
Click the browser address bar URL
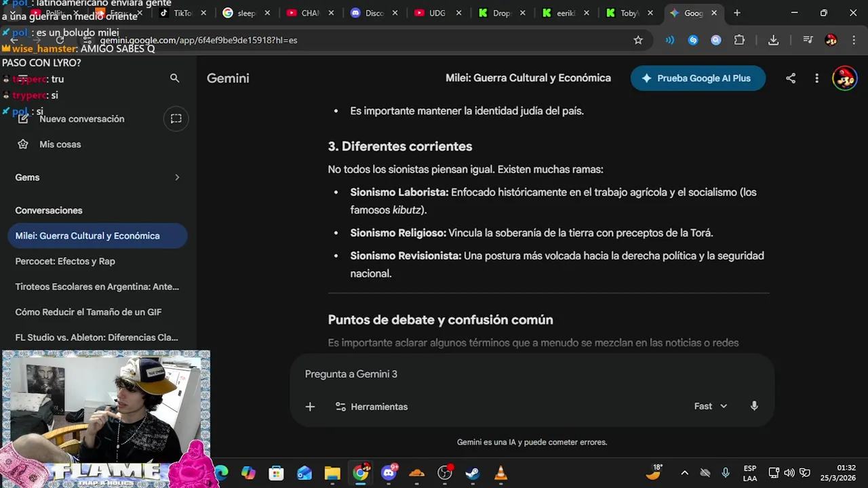click(199, 40)
